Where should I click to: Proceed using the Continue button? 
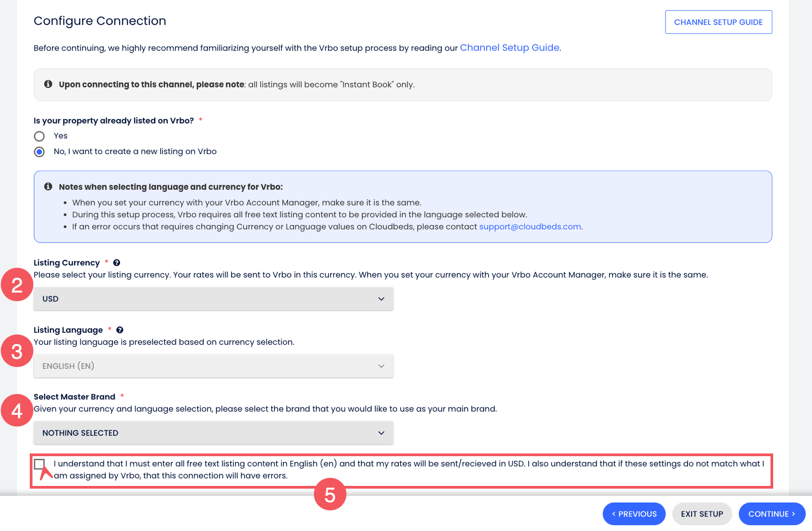[x=771, y=514]
